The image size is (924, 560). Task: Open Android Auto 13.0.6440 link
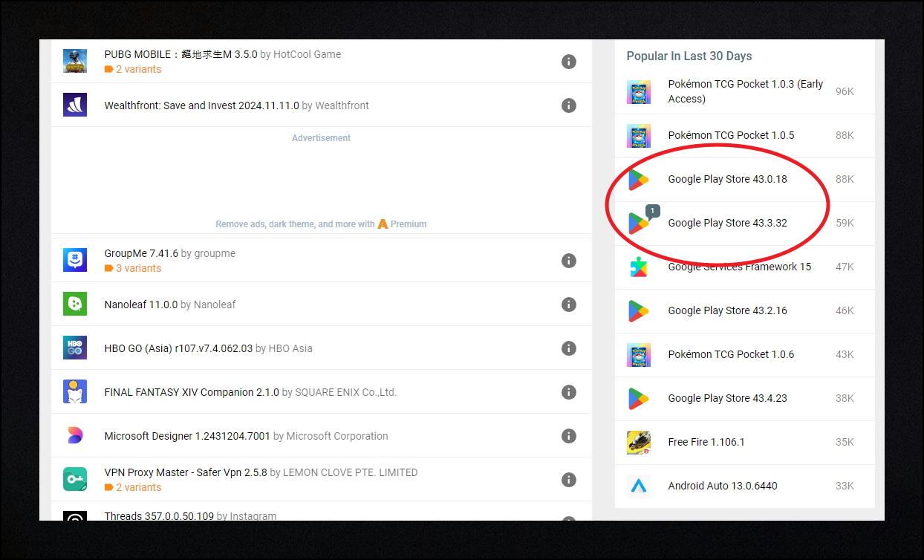(722, 486)
